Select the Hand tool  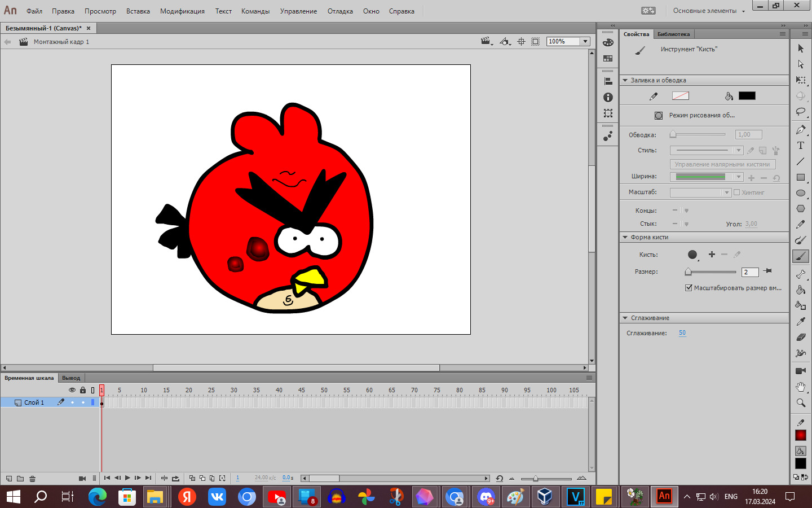pos(800,387)
